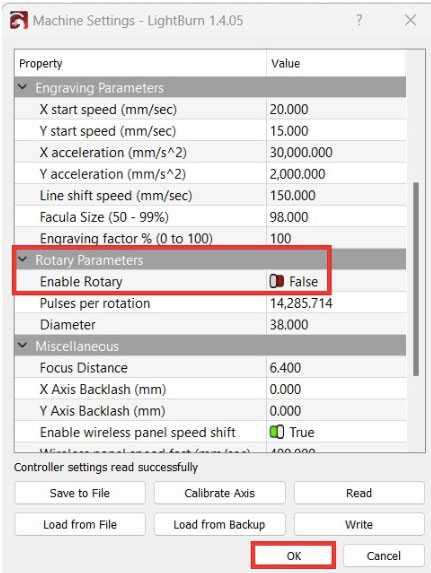The width and height of the screenshot is (431, 573).
Task: Collapse the Miscellaneous section
Action: 23,345
